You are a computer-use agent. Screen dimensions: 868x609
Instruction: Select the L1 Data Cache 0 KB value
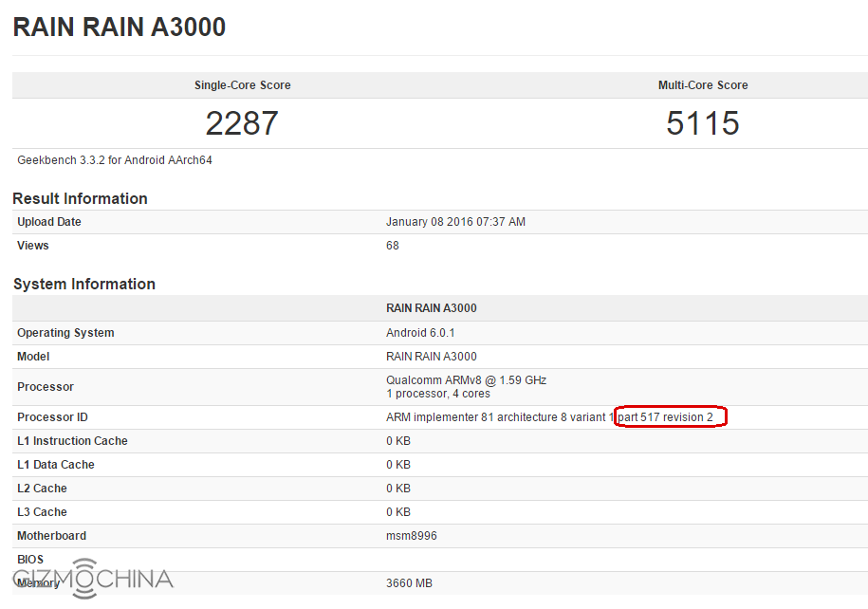point(398,465)
